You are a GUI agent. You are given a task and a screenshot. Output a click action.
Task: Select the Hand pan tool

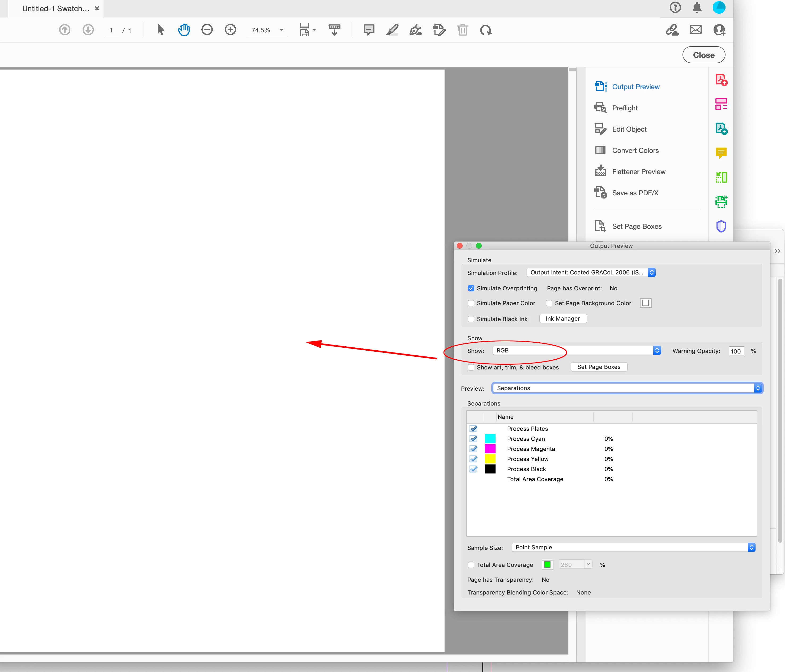[184, 29]
